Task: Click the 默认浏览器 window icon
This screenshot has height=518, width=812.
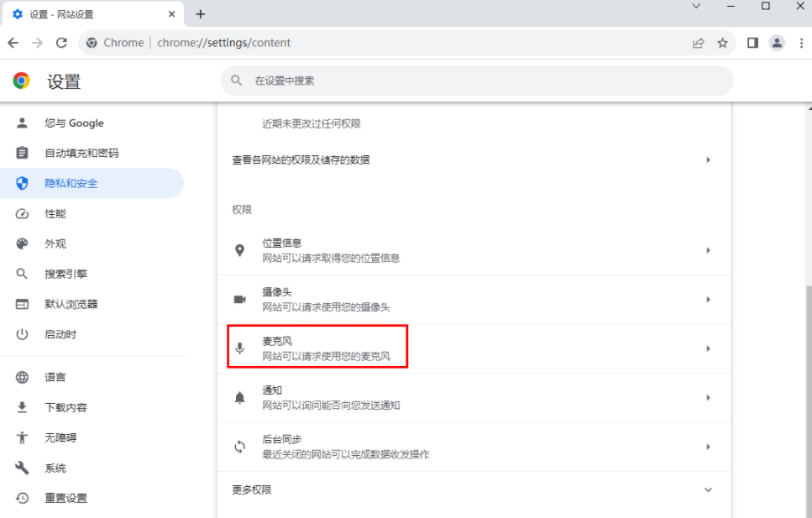Action: [x=22, y=304]
